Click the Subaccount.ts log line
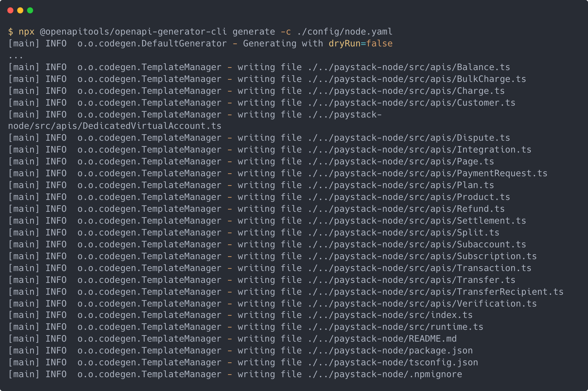The image size is (588, 391). (267, 245)
